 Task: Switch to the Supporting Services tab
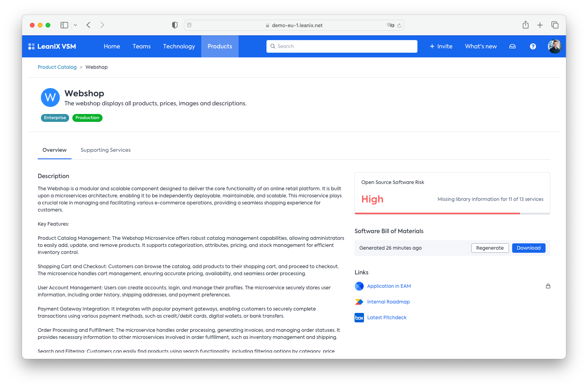point(106,150)
